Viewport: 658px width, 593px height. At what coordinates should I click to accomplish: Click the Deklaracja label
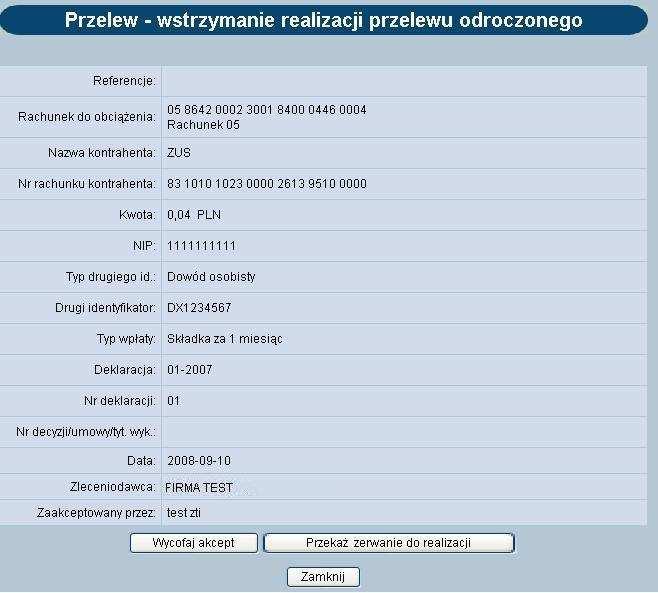[x=125, y=370]
